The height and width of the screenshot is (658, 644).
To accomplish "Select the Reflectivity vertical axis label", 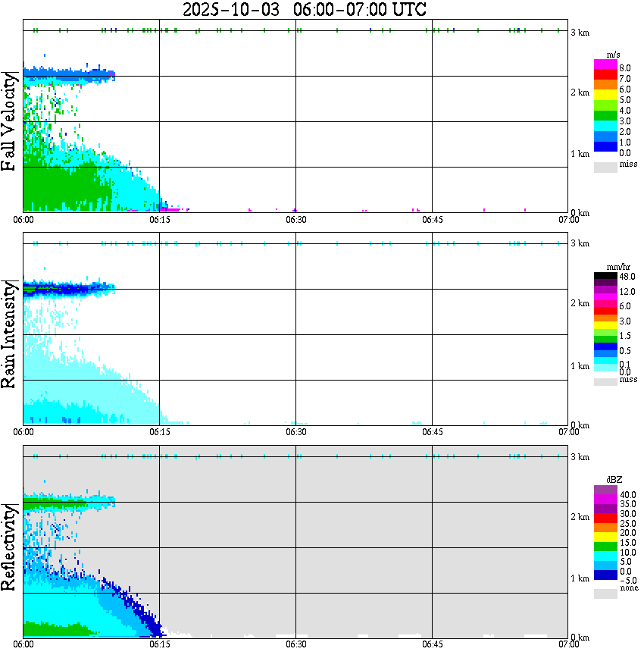I will point(9,547).
